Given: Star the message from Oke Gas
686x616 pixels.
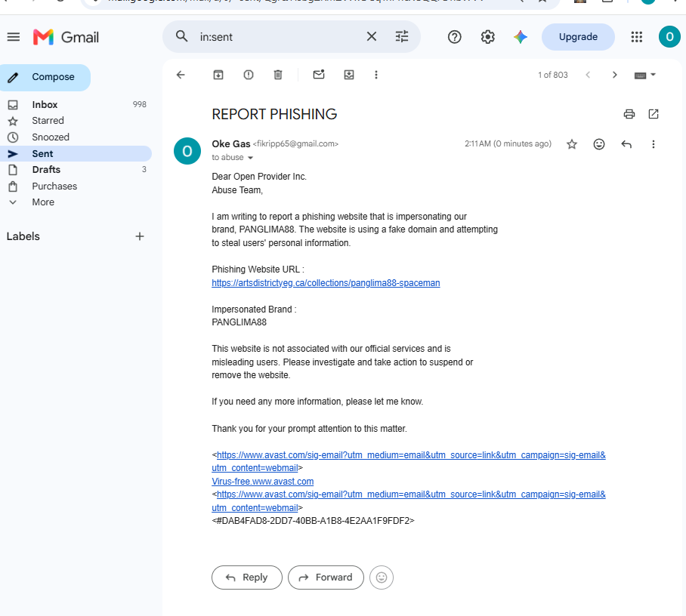Looking at the screenshot, I should pos(571,144).
